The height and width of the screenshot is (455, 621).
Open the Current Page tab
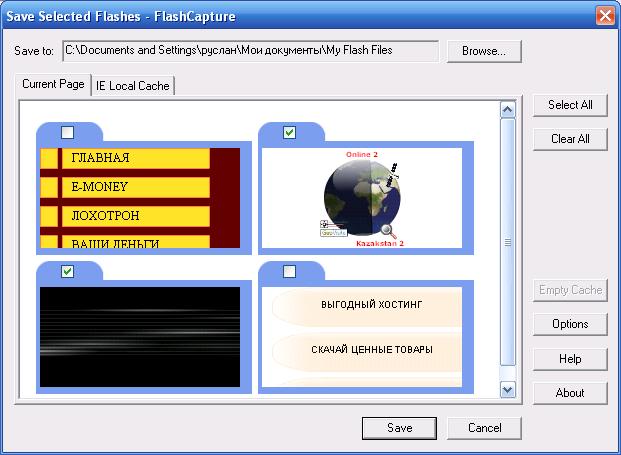pos(53,85)
